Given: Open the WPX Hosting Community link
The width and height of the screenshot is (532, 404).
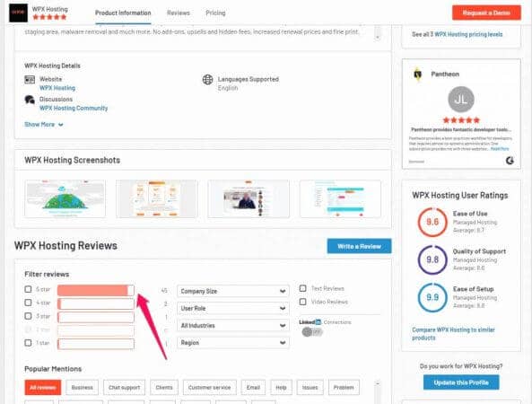Looking at the screenshot, I should pyautogui.click(x=74, y=108).
